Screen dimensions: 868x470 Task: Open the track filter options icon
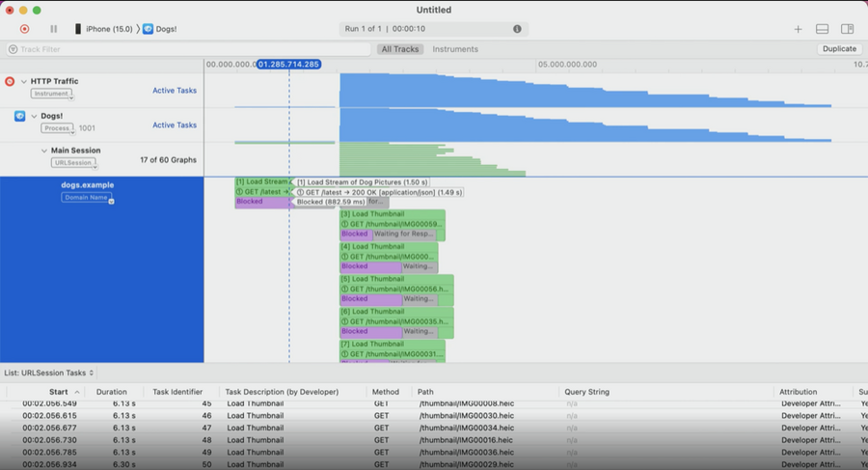(13, 49)
